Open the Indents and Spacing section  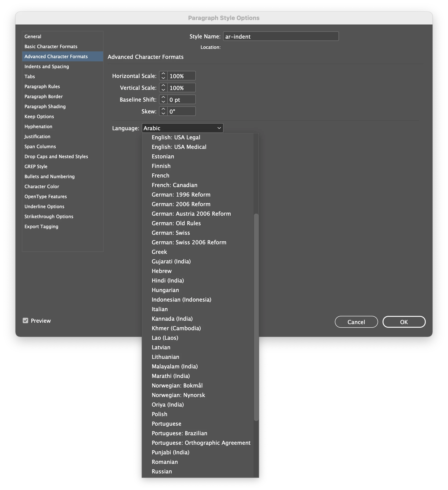47,67
